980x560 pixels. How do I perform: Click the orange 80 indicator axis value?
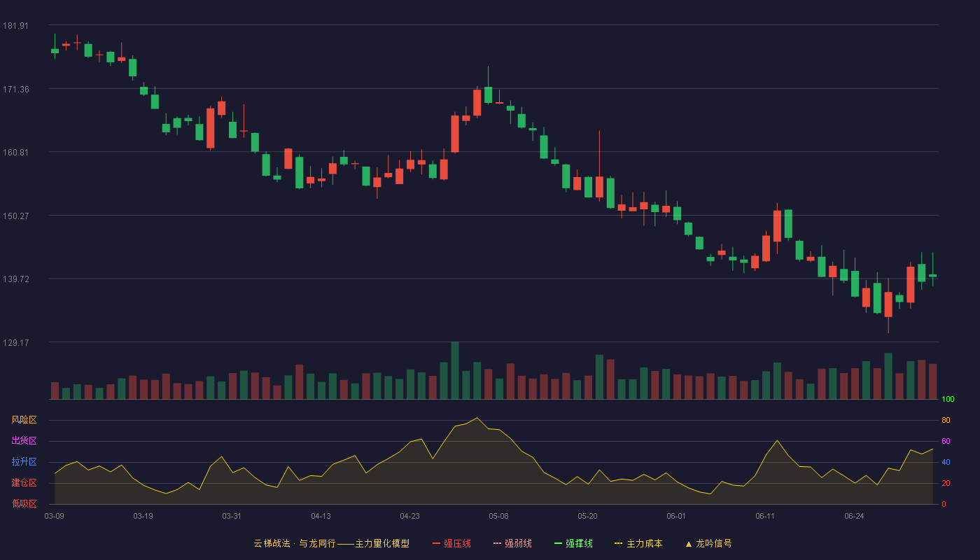(x=946, y=420)
